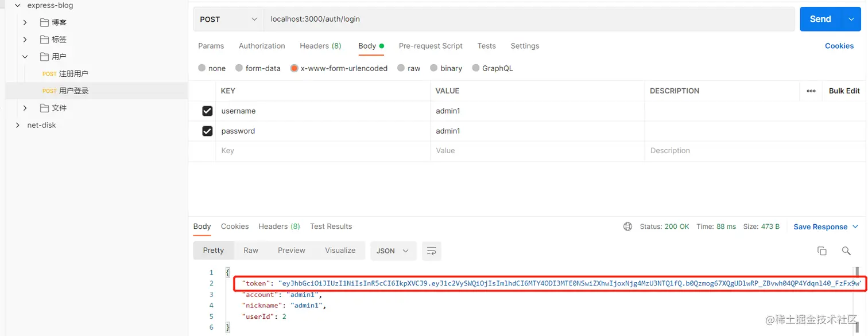This screenshot has width=868, height=336.
Task: Click the search response icon
Action: click(x=846, y=251)
